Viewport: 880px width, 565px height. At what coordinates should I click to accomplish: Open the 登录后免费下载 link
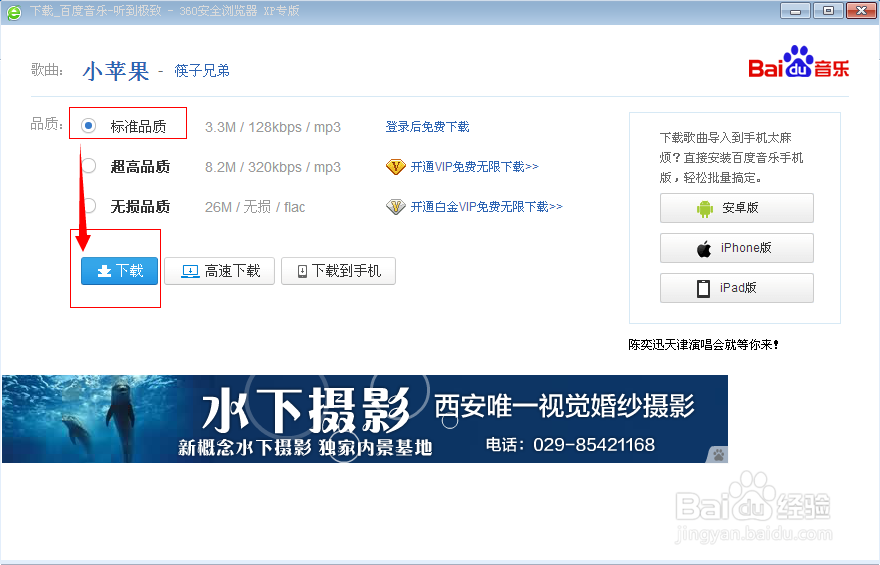(x=428, y=127)
